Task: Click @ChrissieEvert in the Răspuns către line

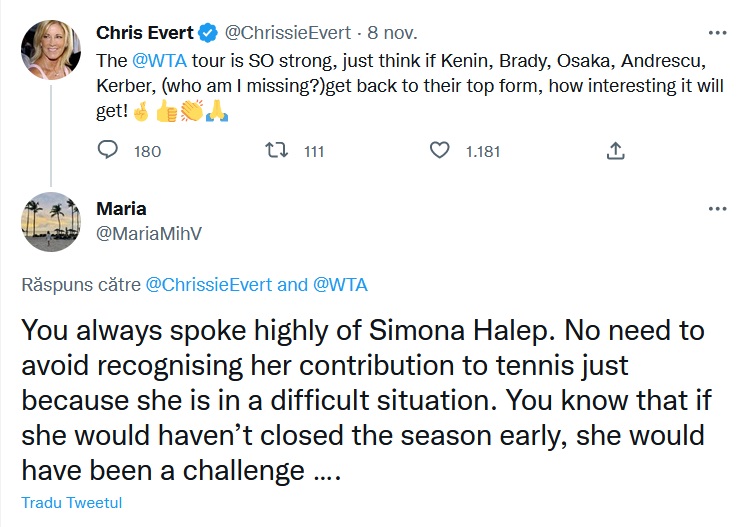Action: pos(208,285)
